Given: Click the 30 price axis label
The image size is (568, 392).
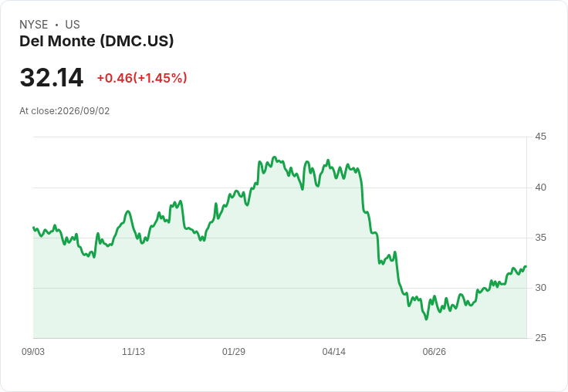Looking at the screenshot, I should click(x=540, y=288).
